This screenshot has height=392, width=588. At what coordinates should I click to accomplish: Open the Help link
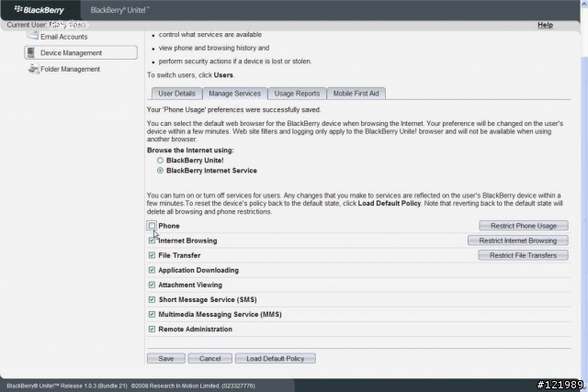[545, 25]
